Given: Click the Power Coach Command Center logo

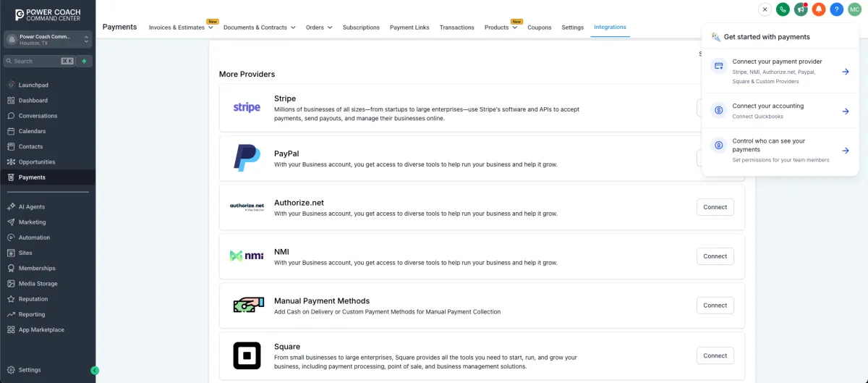Looking at the screenshot, I should [48, 15].
